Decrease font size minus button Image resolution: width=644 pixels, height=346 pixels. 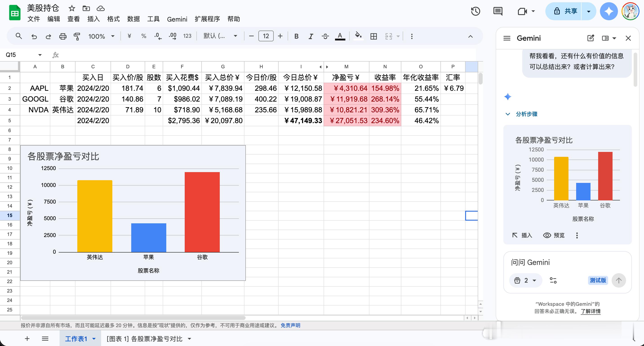coord(251,36)
